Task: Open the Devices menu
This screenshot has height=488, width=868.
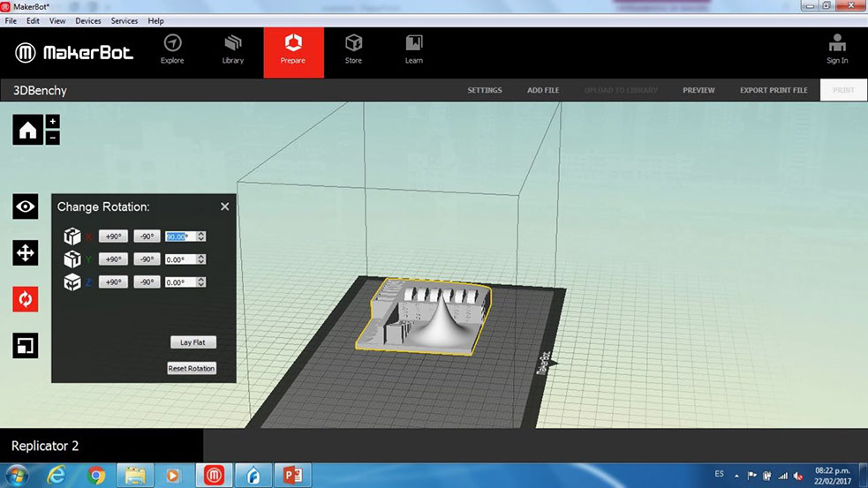Action: pyautogui.click(x=88, y=21)
